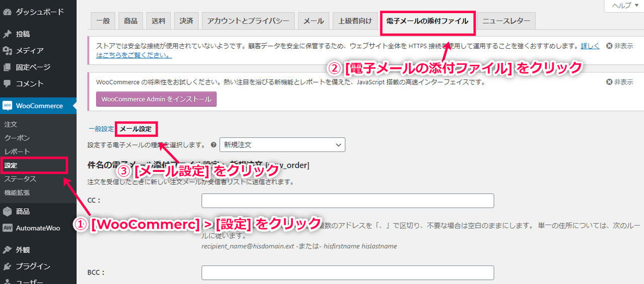Open the WooCommerce sidebar menu
This screenshot has height=284, width=644.
38,106
